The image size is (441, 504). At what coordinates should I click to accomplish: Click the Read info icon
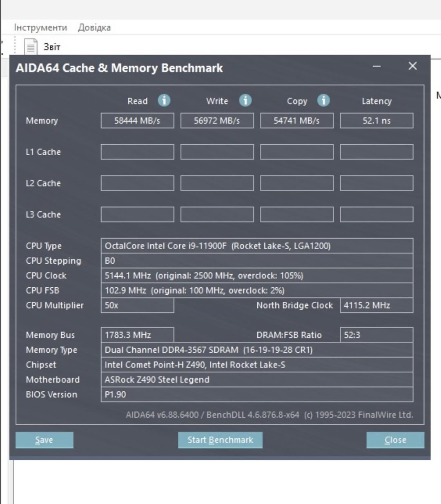(x=164, y=100)
